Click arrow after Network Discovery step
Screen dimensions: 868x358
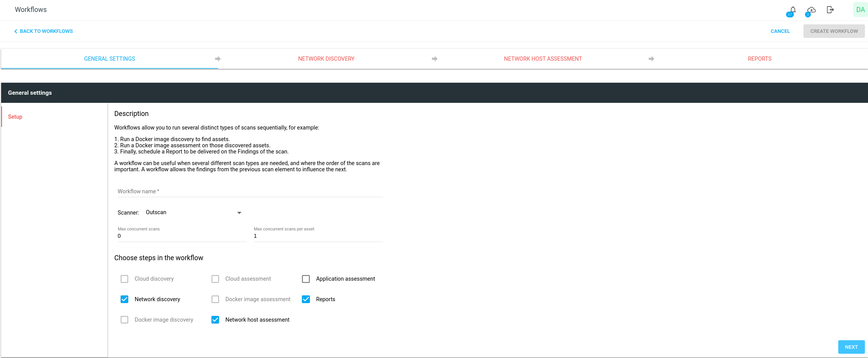pyautogui.click(x=434, y=59)
